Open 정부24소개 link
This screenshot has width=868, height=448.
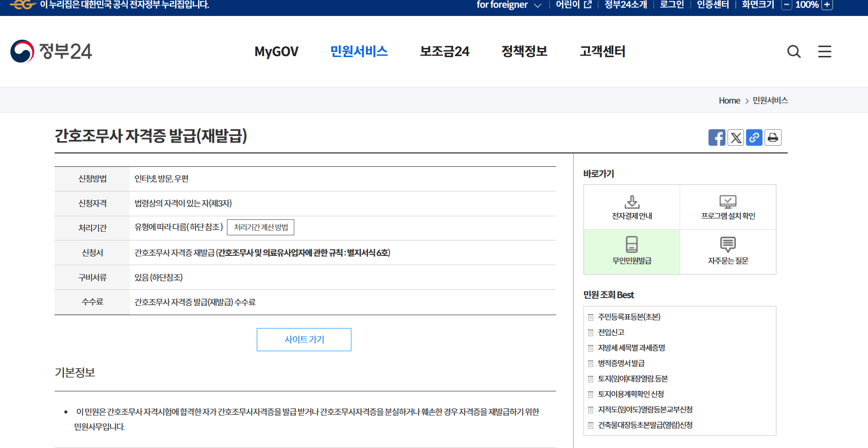pyautogui.click(x=626, y=5)
